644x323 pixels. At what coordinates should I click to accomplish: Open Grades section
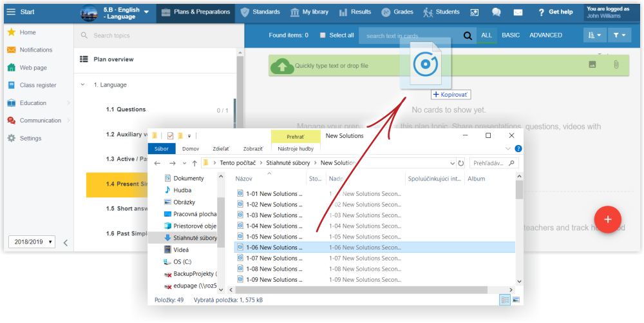click(397, 12)
